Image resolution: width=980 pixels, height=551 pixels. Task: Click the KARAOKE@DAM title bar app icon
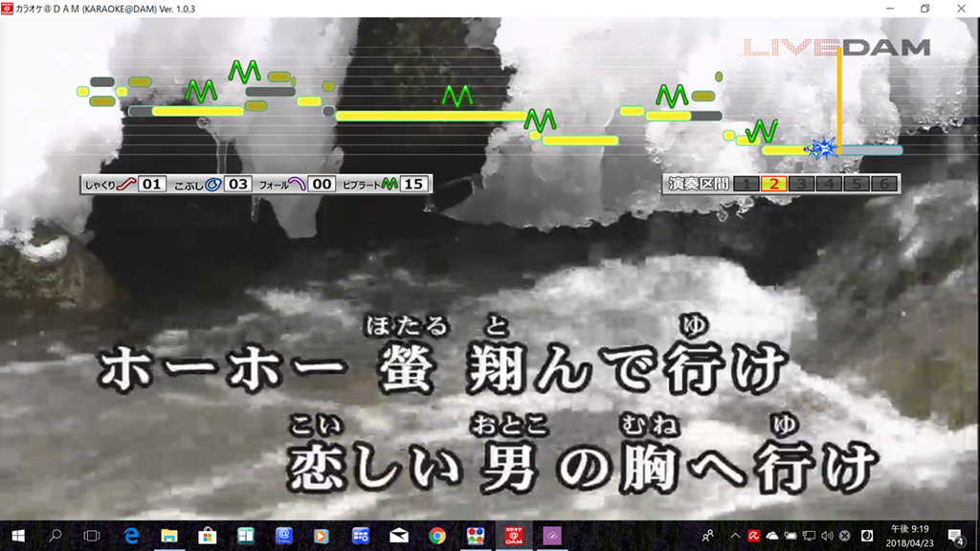pyautogui.click(x=7, y=8)
